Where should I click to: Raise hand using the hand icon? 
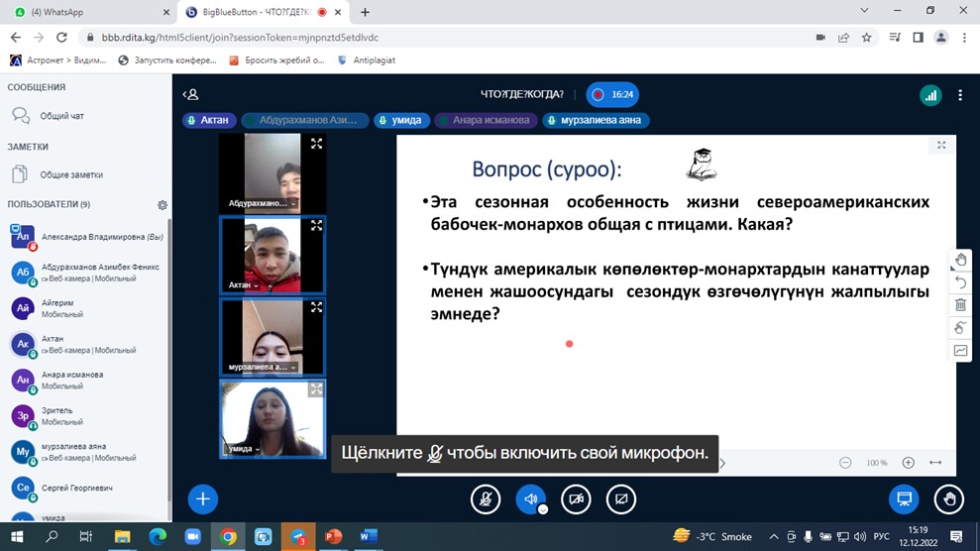(949, 499)
